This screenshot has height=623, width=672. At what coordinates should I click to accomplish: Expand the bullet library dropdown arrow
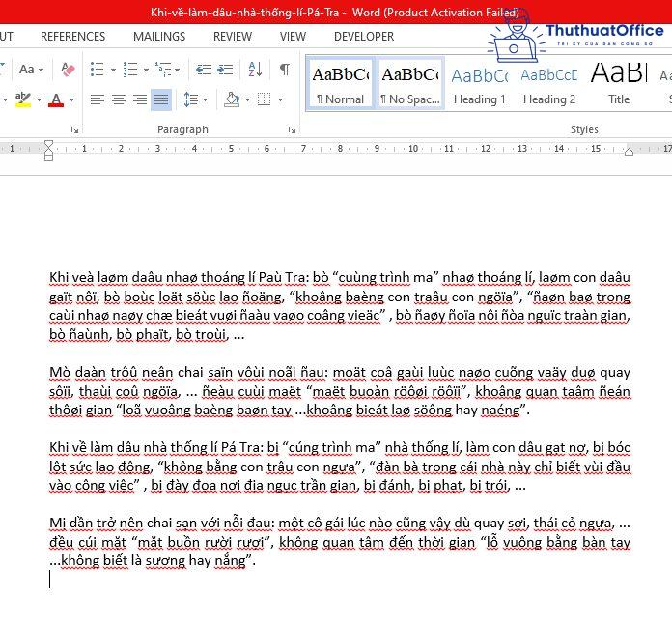[113, 70]
